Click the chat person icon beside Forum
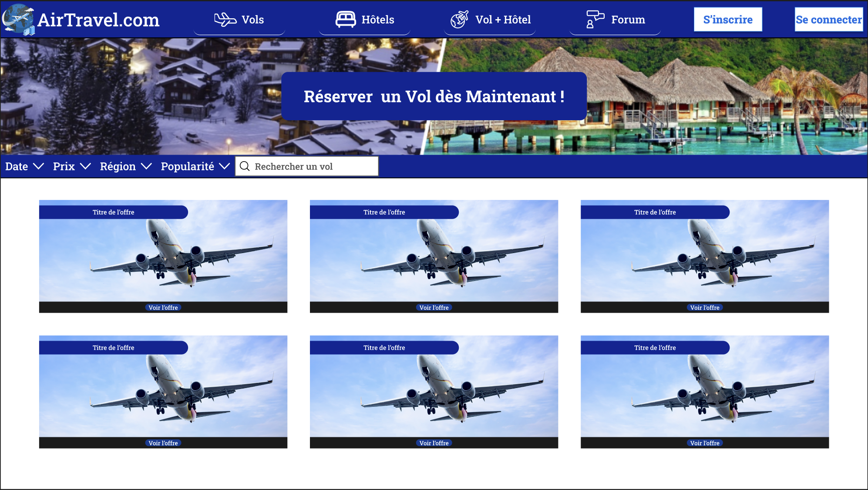The width and height of the screenshot is (868, 490). (x=595, y=20)
